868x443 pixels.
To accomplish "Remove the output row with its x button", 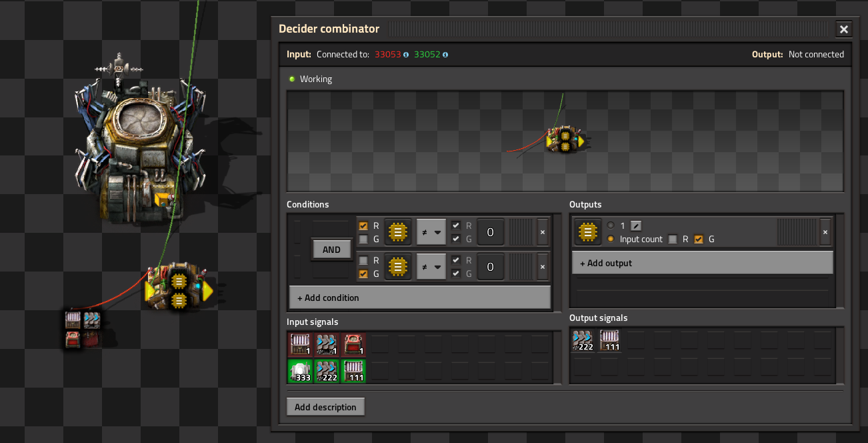I will 825,232.
